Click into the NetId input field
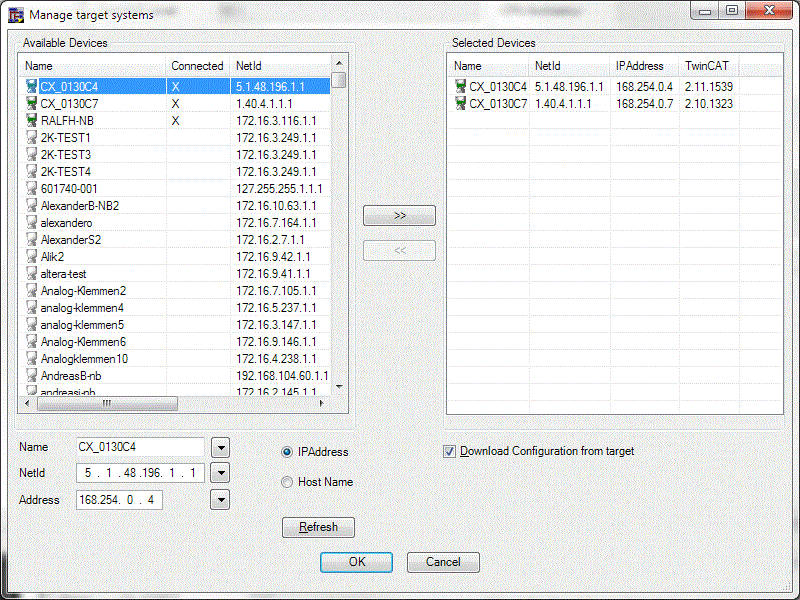This screenshot has height=600, width=800. pos(140,473)
